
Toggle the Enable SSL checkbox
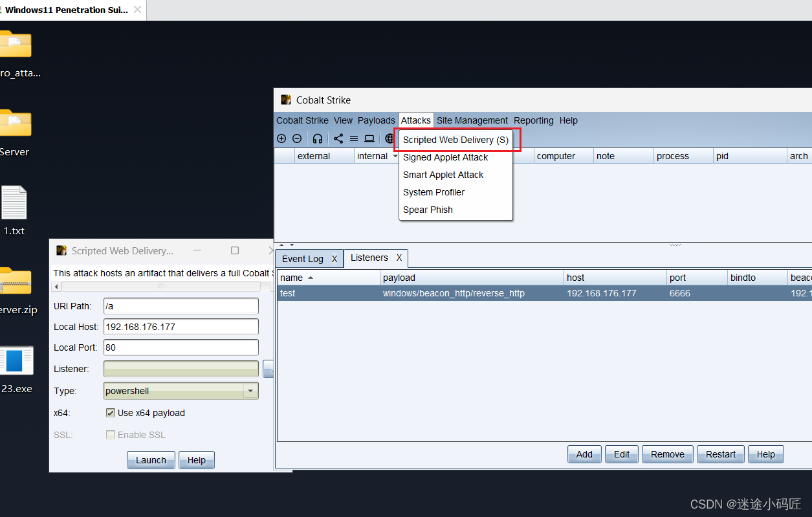(111, 435)
